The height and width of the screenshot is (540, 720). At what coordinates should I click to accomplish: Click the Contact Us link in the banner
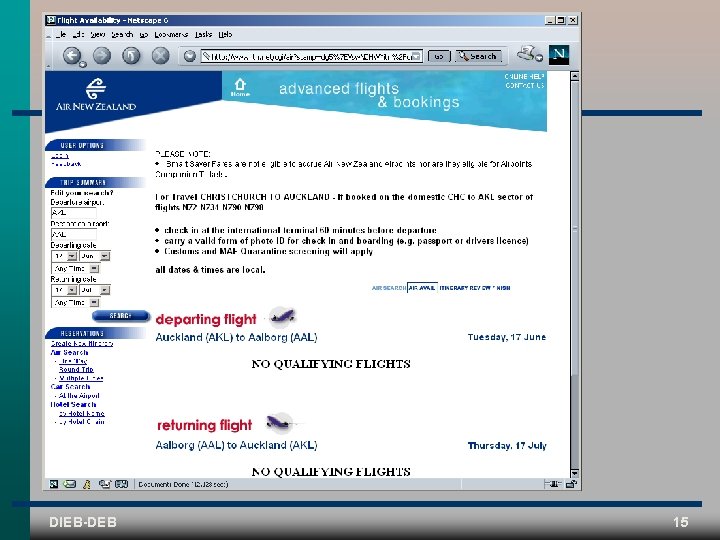tap(524, 85)
